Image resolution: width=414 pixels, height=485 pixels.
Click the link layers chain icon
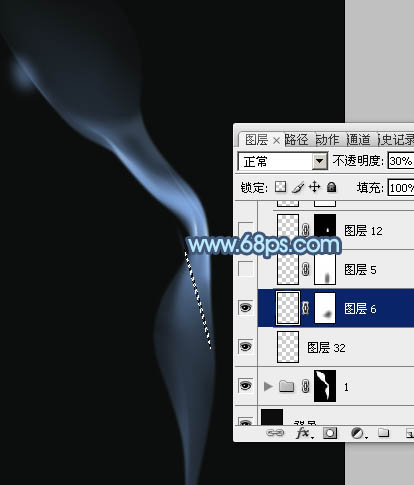pyautogui.click(x=275, y=433)
